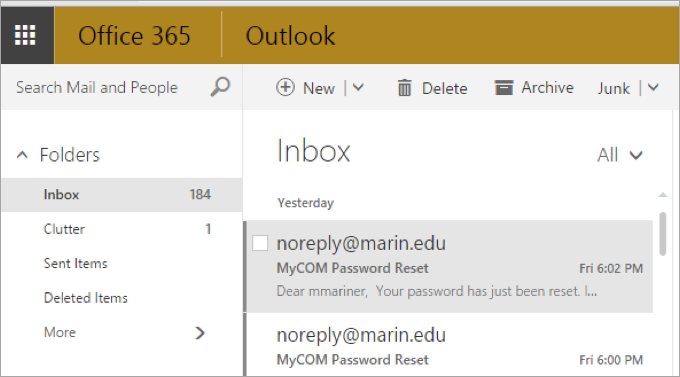This screenshot has height=377, width=680.
Task: Open the Clutter folder
Action: coord(121,229)
